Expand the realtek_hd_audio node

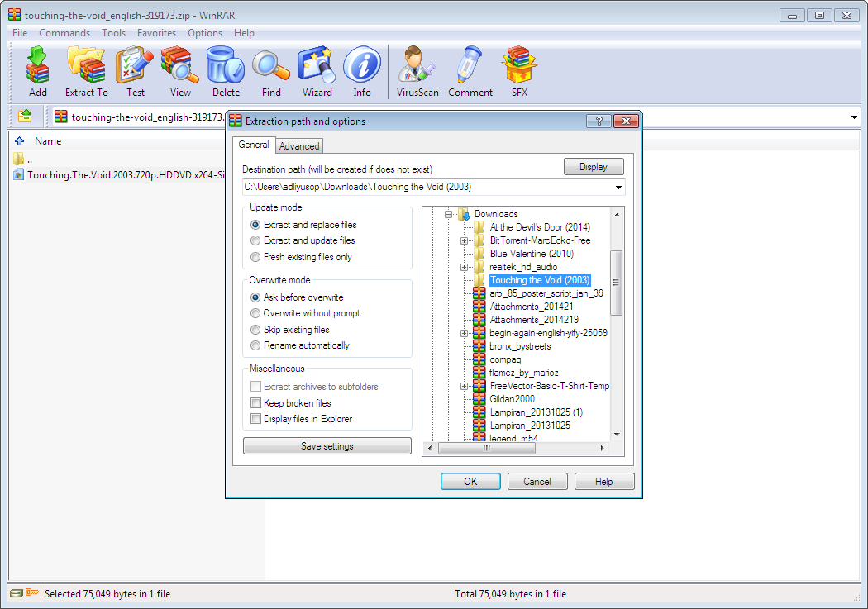[x=464, y=267]
